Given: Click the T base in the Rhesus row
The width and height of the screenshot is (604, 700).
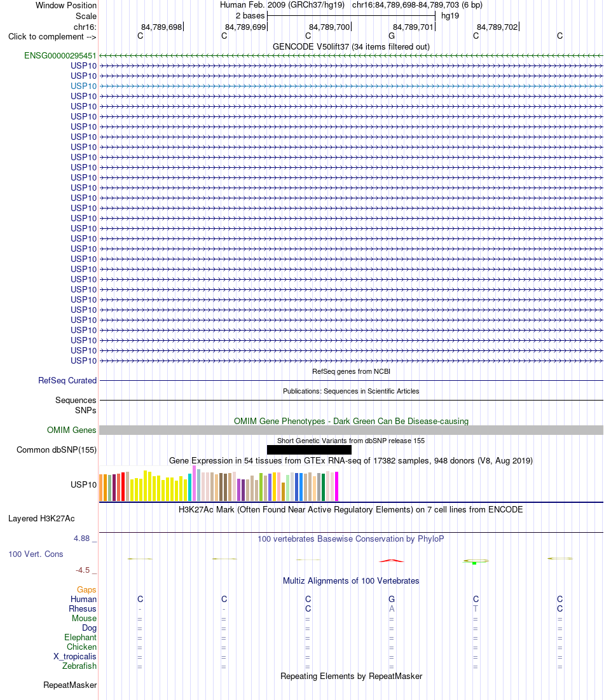Looking at the screenshot, I should [476, 608].
